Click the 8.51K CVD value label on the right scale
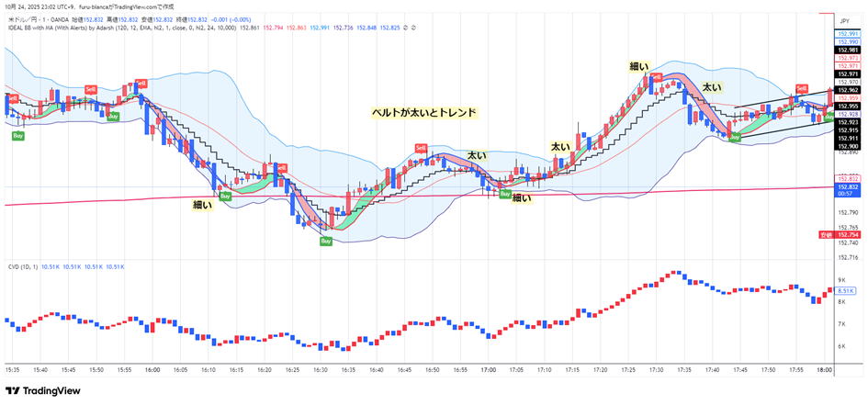Image resolution: width=868 pixels, height=405 pixels. (x=846, y=289)
